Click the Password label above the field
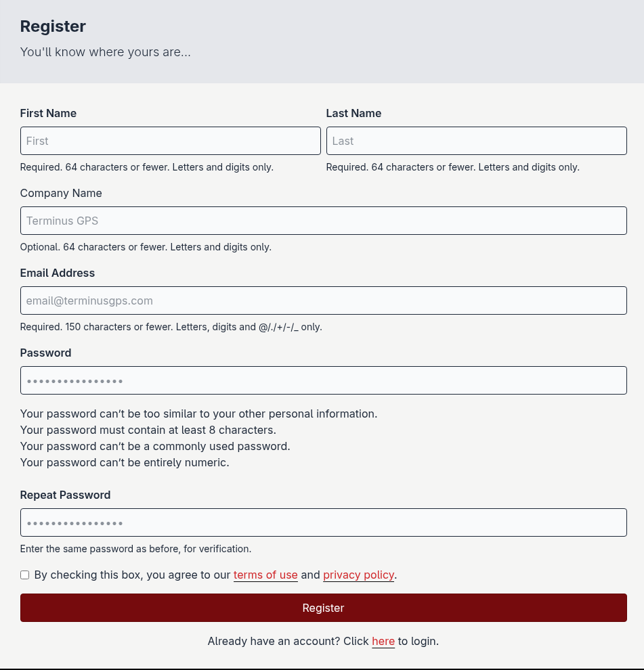The height and width of the screenshot is (670, 644). point(45,353)
